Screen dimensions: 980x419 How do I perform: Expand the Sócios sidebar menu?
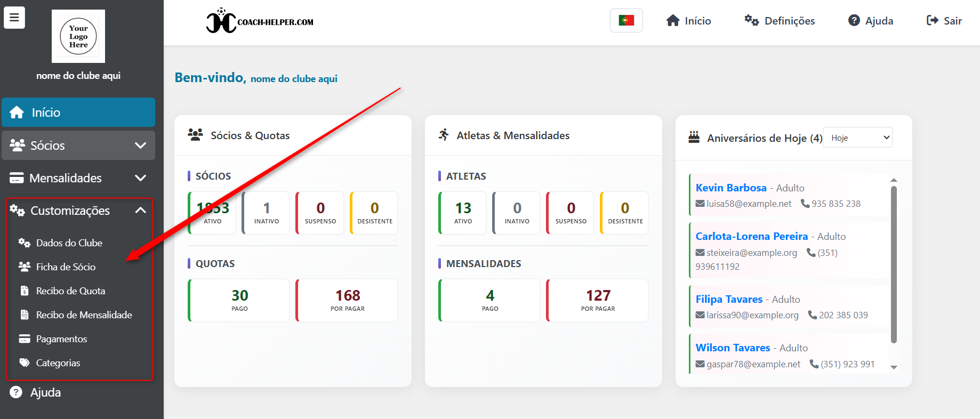(x=78, y=146)
